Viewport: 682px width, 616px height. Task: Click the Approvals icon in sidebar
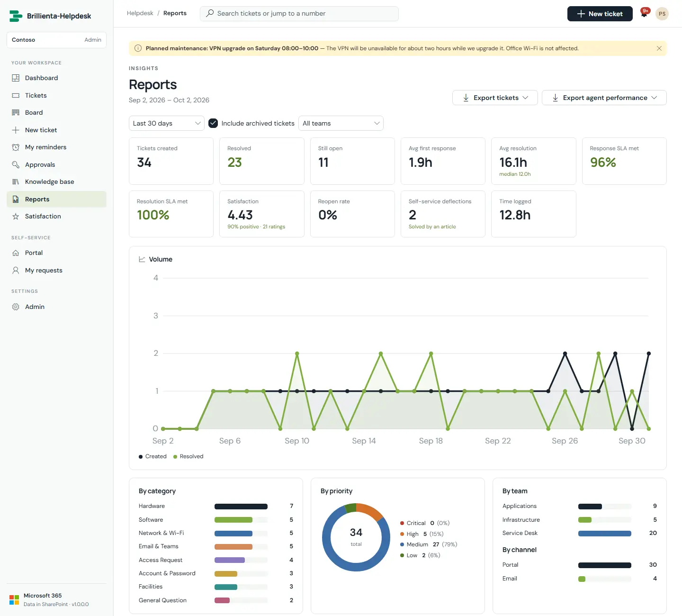pyautogui.click(x=16, y=165)
